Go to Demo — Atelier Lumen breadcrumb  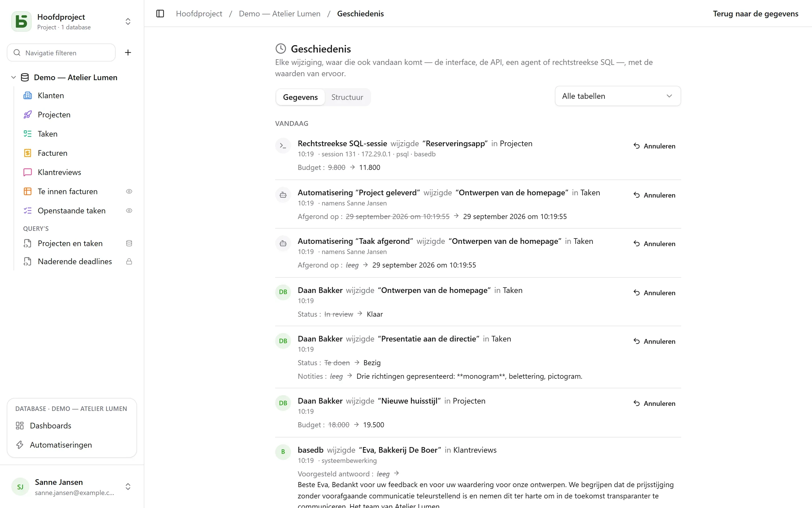(279, 14)
